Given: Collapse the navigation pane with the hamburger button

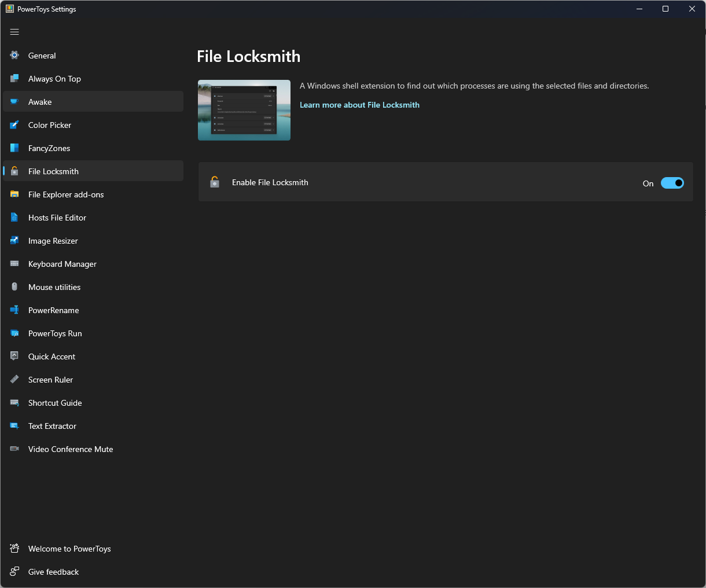Looking at the screenshot, I should point(14,32).
